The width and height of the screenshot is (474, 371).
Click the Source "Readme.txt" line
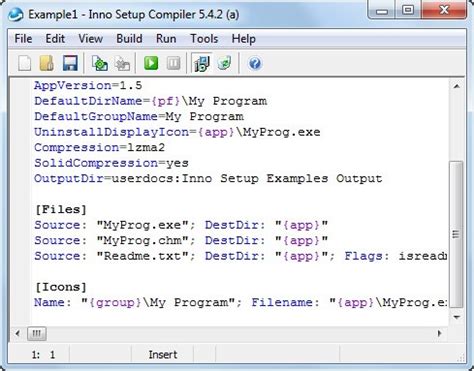pyautogui.click(x=240, y=256)
